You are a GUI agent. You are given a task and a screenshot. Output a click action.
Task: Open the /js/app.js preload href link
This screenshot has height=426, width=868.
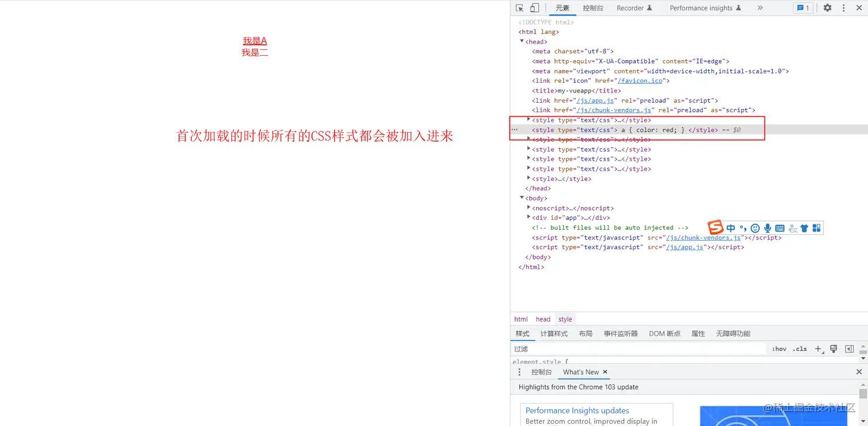[595, 100]
